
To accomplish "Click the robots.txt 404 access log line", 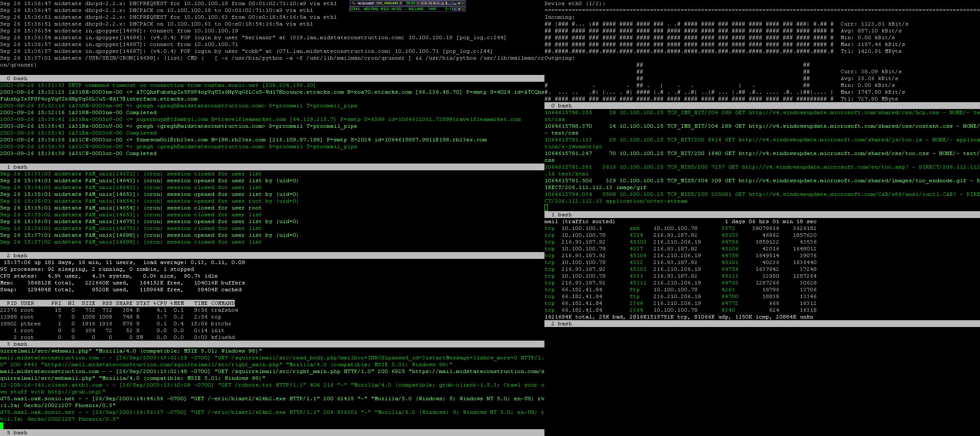I will click(x=272, y=388).
